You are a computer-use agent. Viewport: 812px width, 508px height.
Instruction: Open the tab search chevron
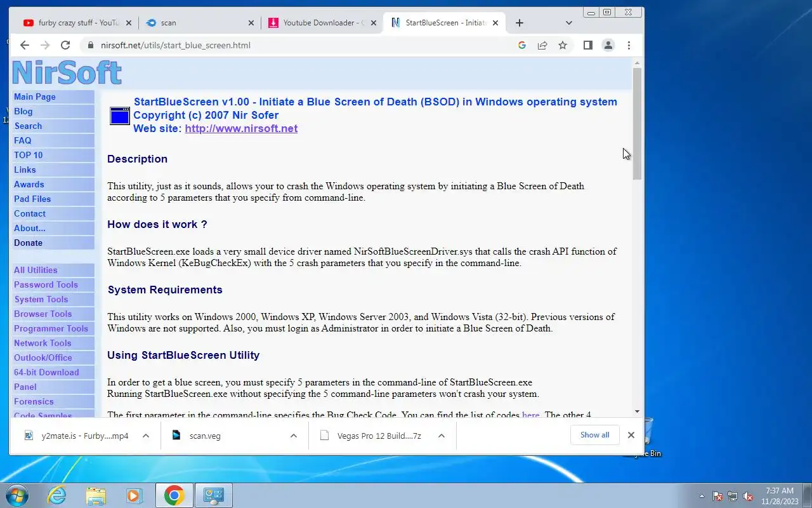click(x=569, y=23)
